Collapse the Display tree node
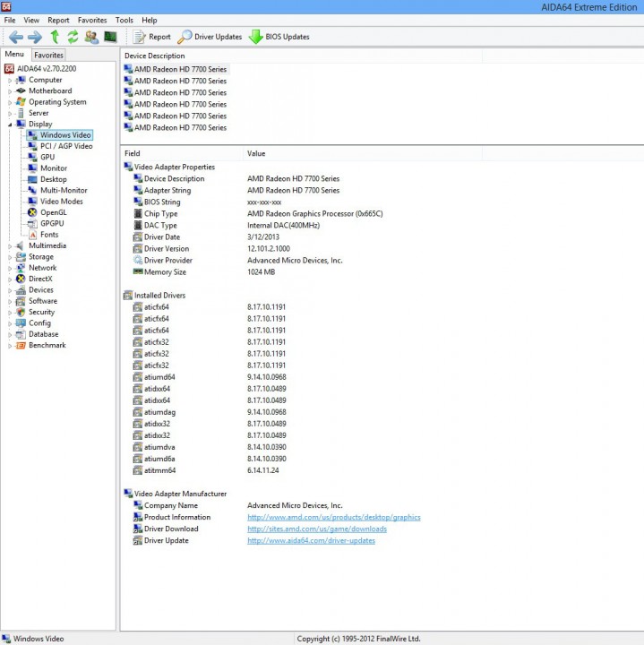This screenshot has height=645, width=644. 10,125
